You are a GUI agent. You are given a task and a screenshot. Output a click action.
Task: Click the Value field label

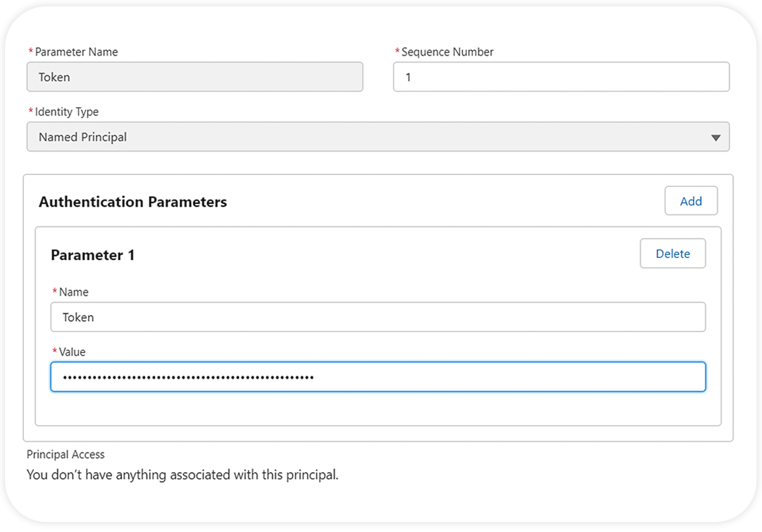coord(72,352)
